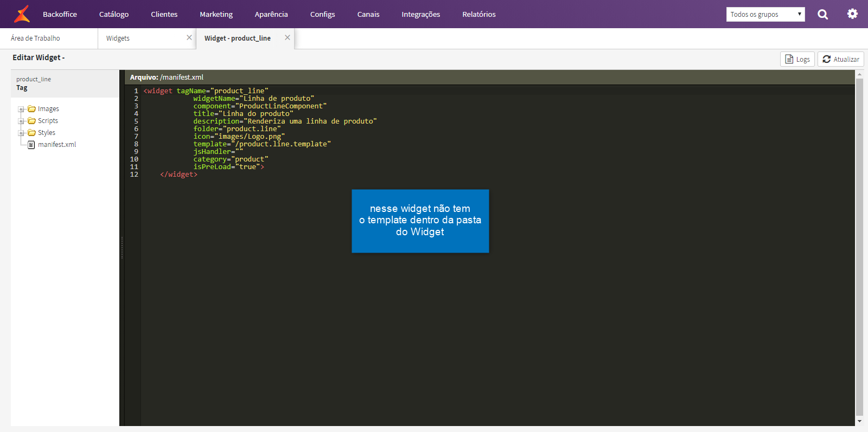This screenshot has height=432, width=868.
Task: Click the Editar Widget heading
Action: pyautogui.click(x=39, y=57)
